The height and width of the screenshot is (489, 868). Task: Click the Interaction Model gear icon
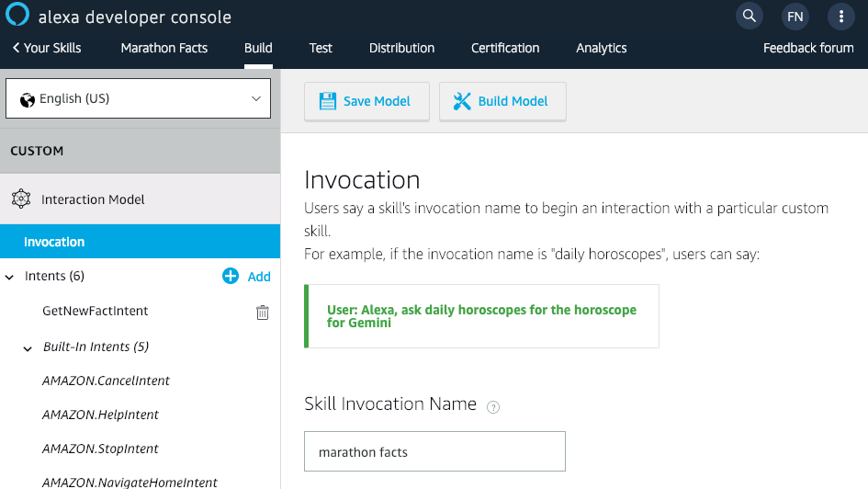21,199
